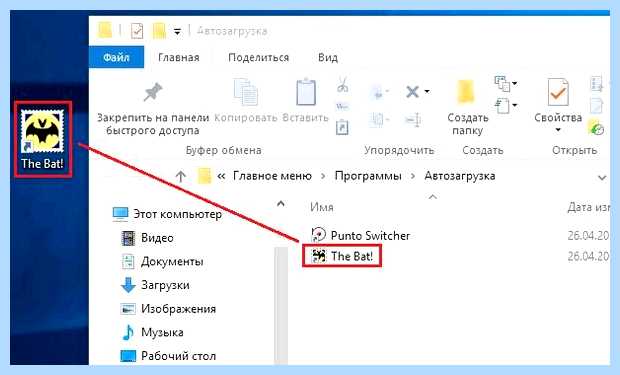The height and width of the screenshot is (375, 620).
Task: Click the Загрузки blue arrow icon
Action: click(x=128, y=285)
